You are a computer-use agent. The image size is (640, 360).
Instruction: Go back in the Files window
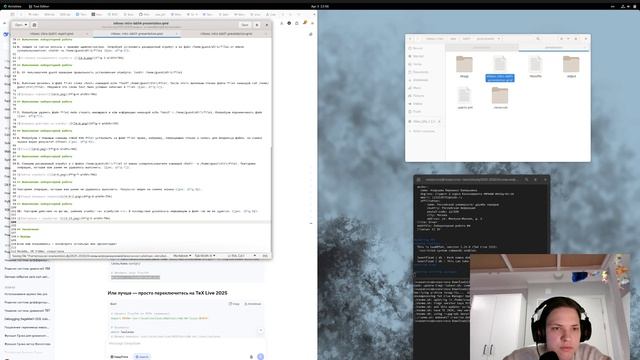(x=411, y=39)
